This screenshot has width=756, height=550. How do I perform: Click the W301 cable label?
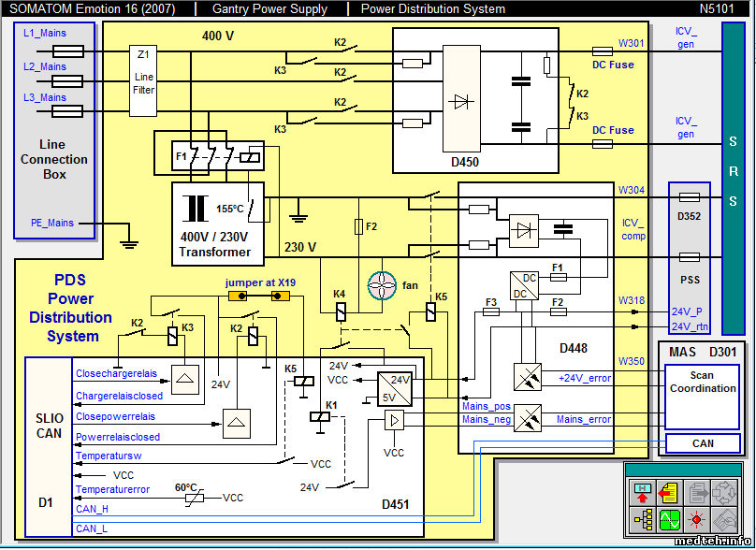[x=632, y=43]
